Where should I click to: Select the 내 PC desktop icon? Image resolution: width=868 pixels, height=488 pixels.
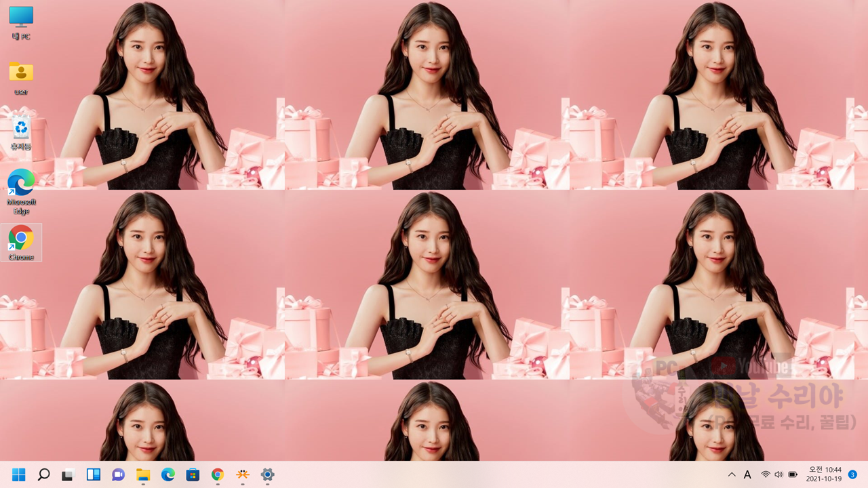21,22
